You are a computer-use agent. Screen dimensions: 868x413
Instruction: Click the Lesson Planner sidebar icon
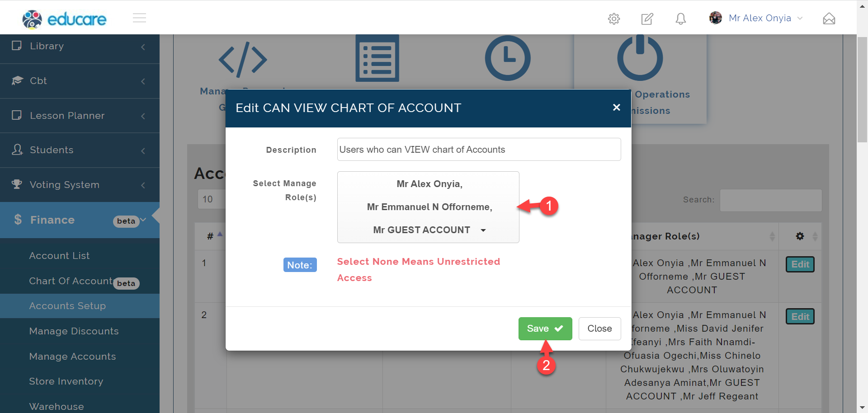[17, 115]
